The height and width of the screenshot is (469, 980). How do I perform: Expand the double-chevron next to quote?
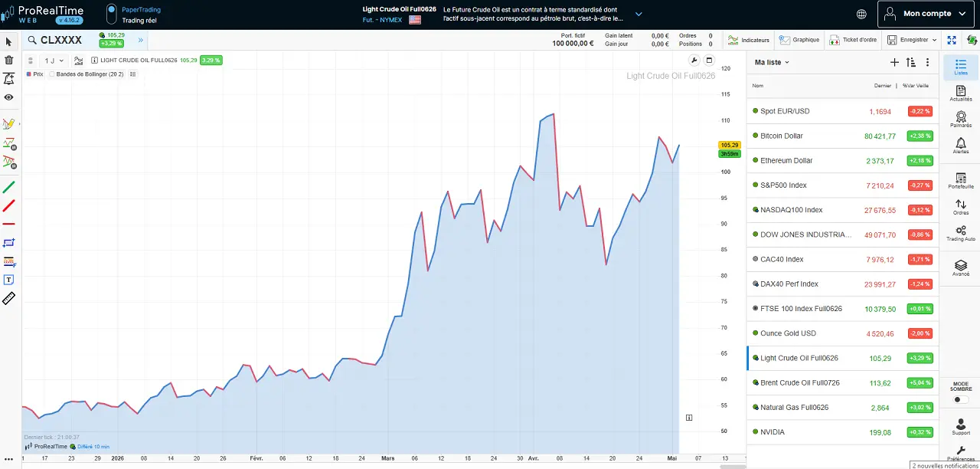(140, 40)
